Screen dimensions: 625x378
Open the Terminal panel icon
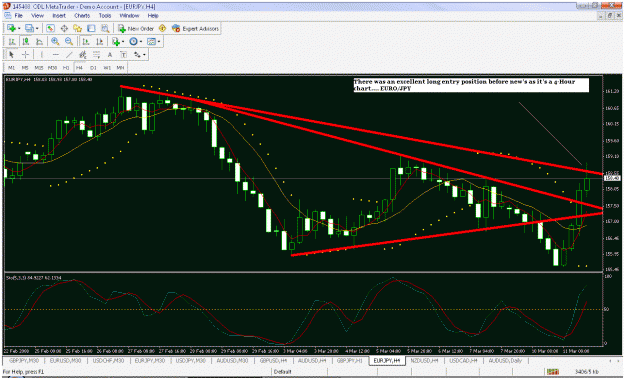(x=91, y=28)
